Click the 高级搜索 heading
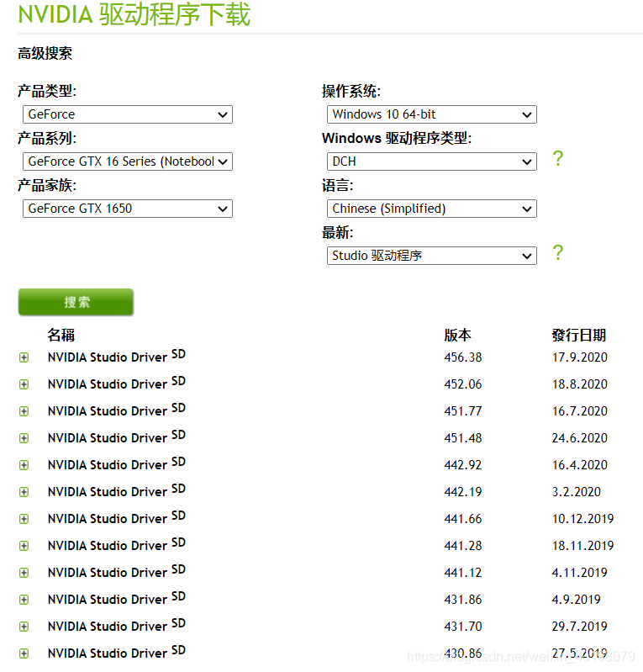This screenshot has width=643, height=672. click(45, 54)
